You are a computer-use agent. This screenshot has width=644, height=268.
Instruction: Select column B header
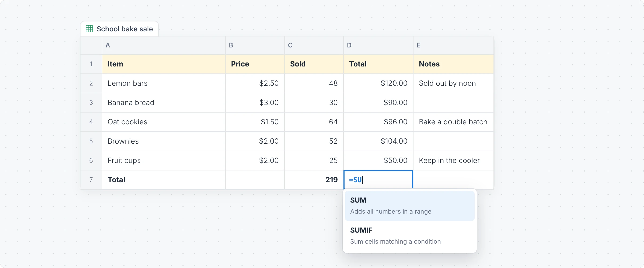[255, 45]
